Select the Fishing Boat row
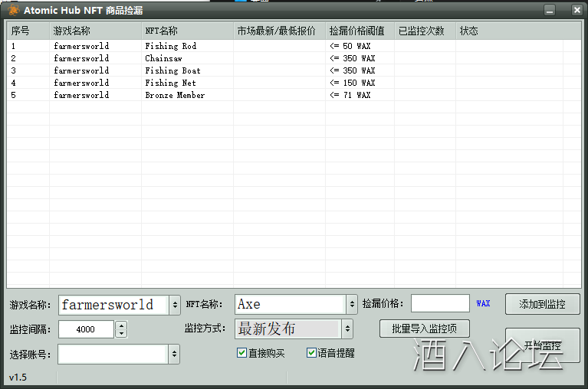 click(x=294, y=70)
